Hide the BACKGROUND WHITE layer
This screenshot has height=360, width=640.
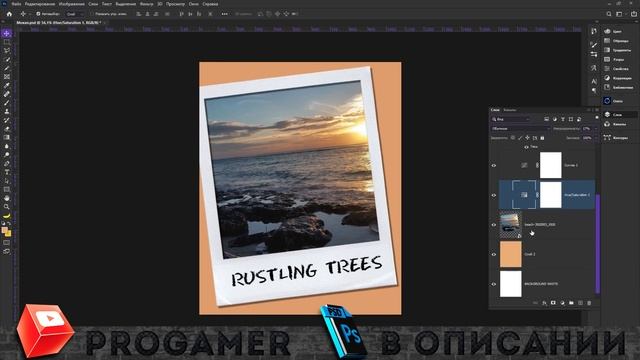tap(493, 284)
